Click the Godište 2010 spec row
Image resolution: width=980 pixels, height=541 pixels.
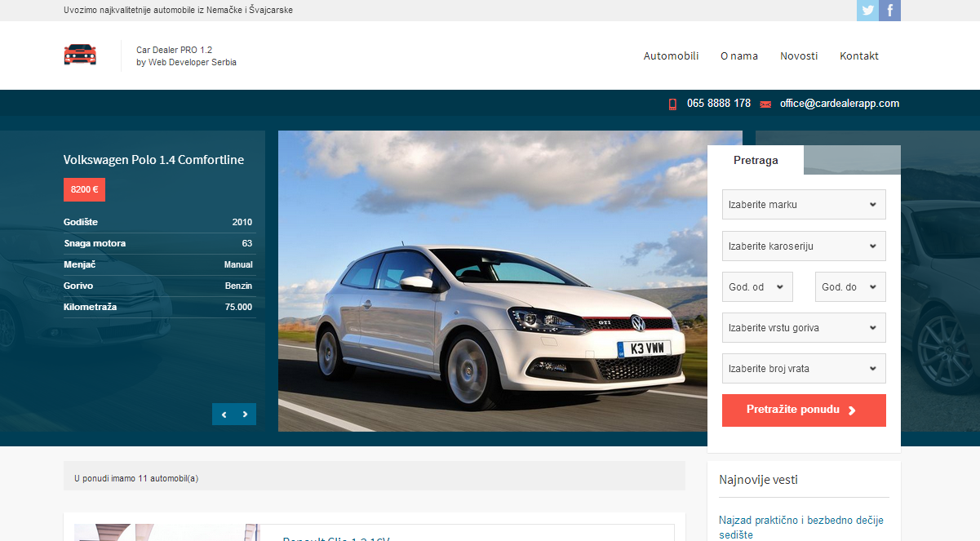click(158, 222)
